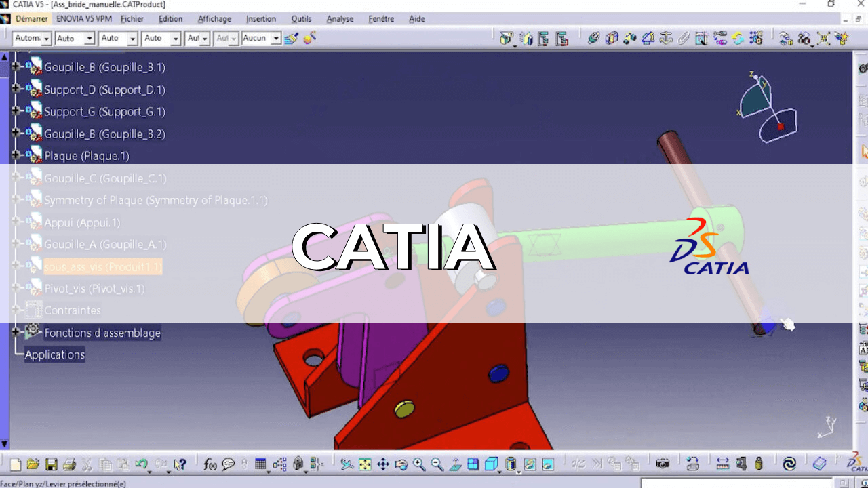Select Support_D (Support_D.1) in the tree
This screenshot has height=488, width=868.
pos(104,89)
